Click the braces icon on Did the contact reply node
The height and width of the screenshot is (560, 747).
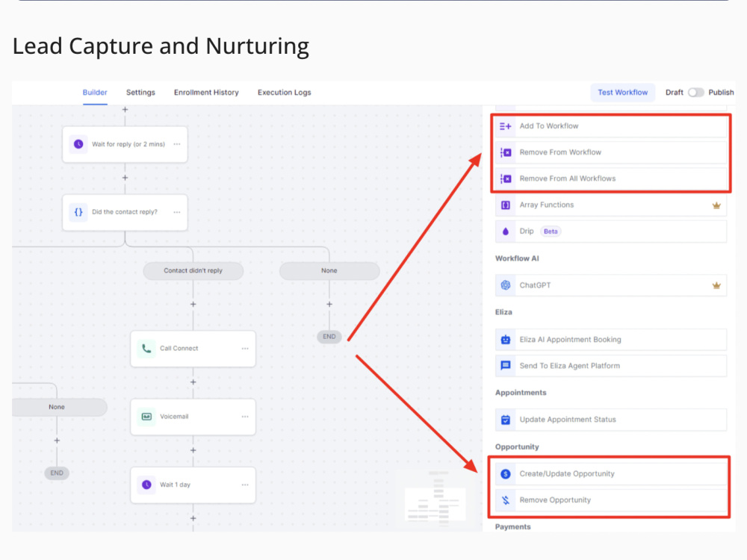(x=78, y=212)
